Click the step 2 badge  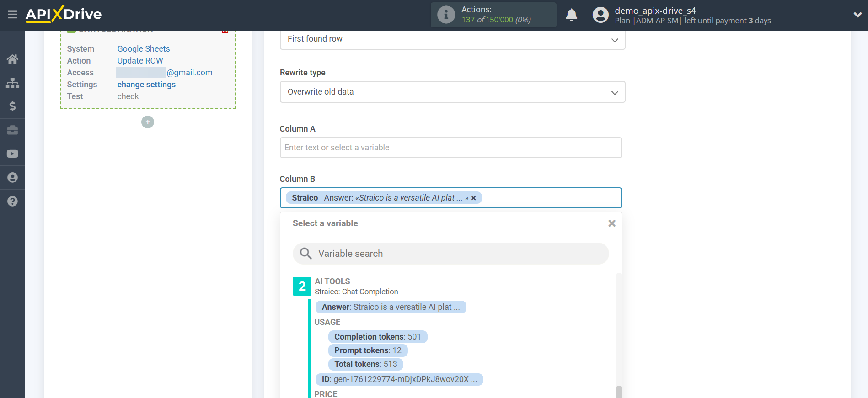[x=302, y=287]
